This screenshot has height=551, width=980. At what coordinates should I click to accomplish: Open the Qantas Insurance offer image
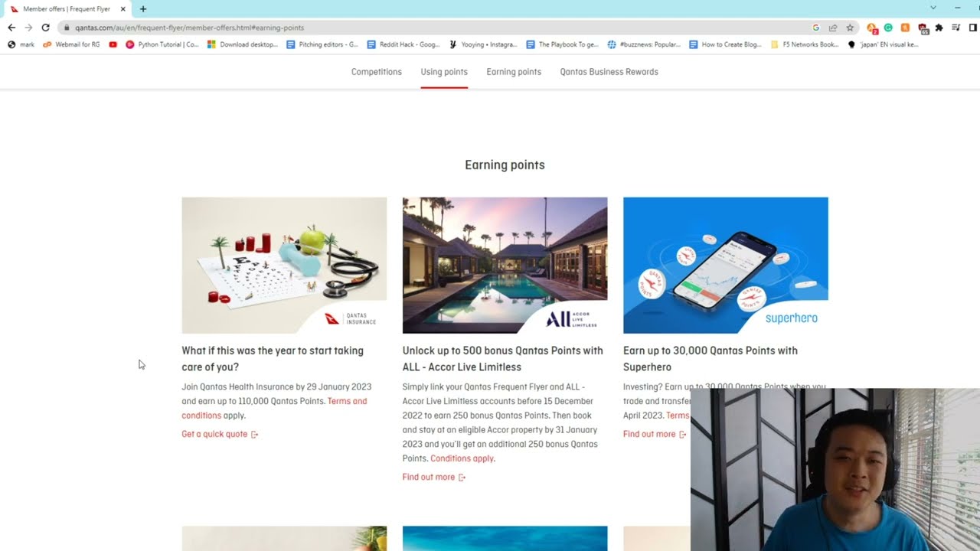pos(284,266)
